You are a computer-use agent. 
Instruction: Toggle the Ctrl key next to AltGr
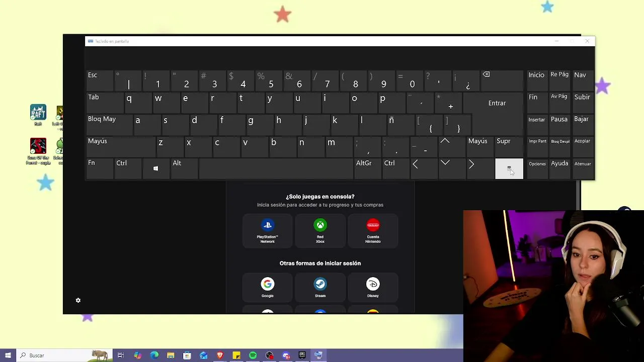pos(395,168)
